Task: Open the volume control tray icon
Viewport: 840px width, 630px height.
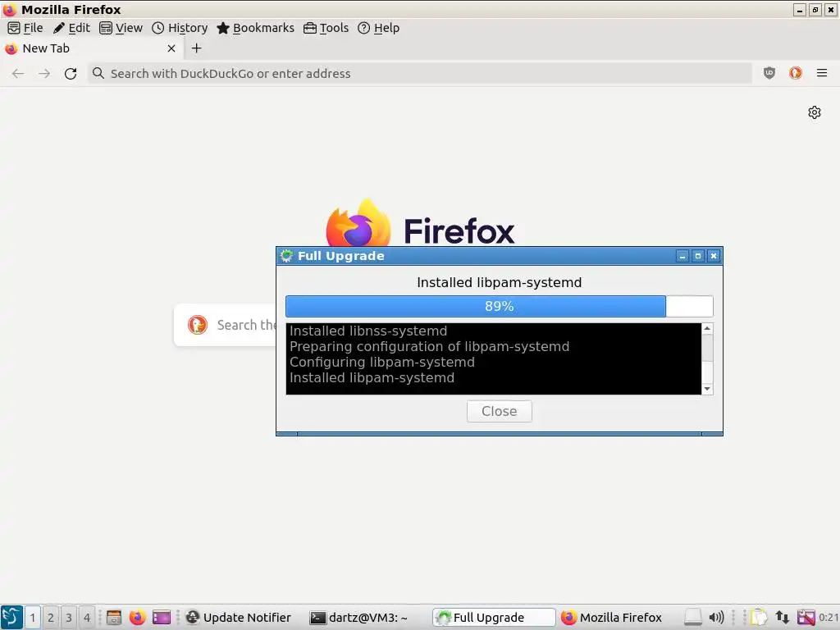Action: tap(716, 617)
